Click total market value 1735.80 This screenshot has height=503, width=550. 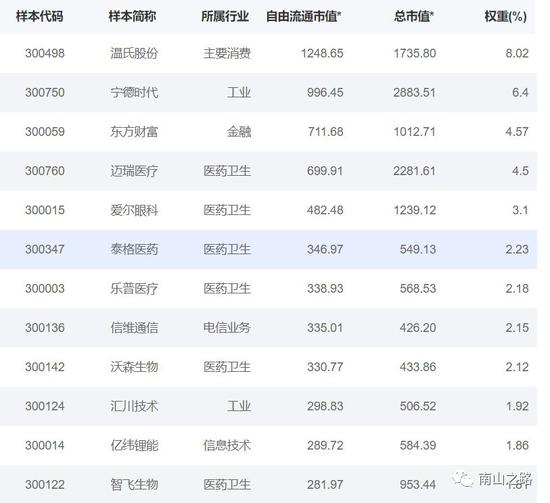pyautogui.click(x=415, y=53)
